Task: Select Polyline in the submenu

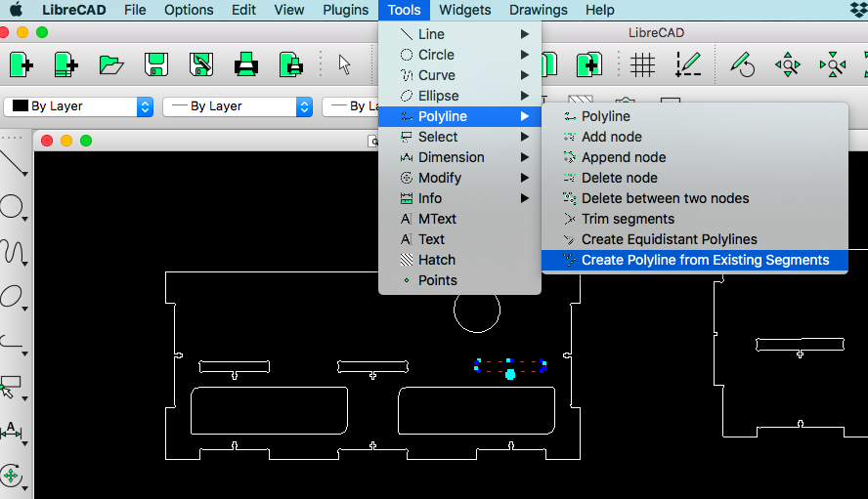Action: coord(695,116)
